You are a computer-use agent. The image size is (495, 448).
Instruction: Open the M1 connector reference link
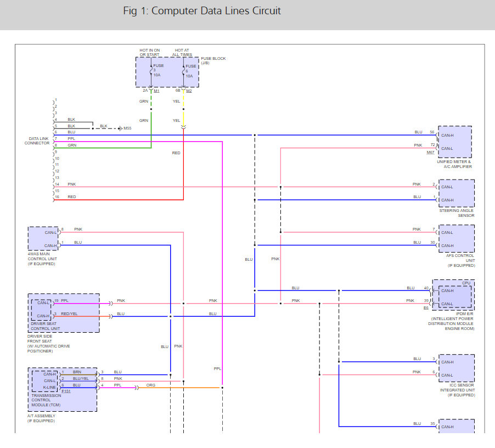tap(156, 91)
